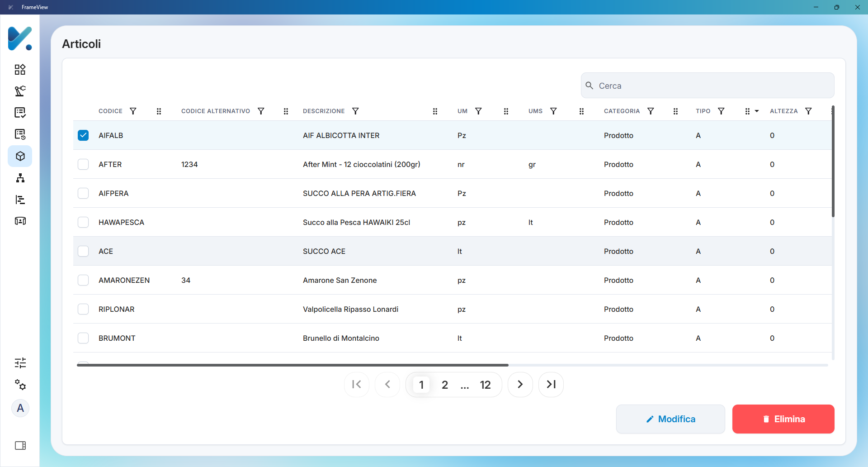Open the gears settings icon in sidebar

[20, 385]
